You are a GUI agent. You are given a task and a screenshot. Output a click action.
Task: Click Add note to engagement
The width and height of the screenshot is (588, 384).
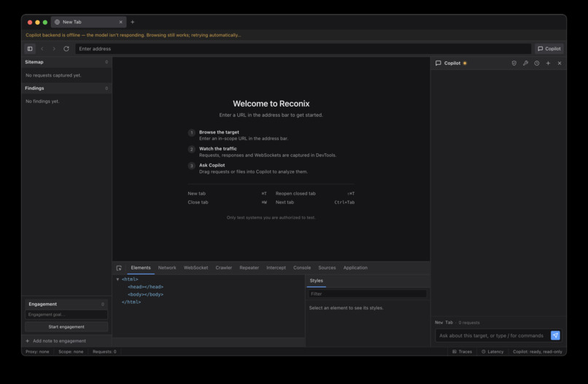tap(59, 341)
